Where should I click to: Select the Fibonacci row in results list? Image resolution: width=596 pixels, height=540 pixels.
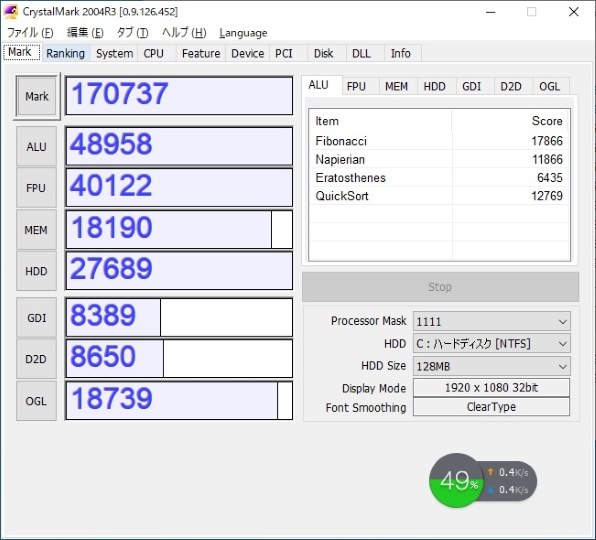click(x=439, y=141)
